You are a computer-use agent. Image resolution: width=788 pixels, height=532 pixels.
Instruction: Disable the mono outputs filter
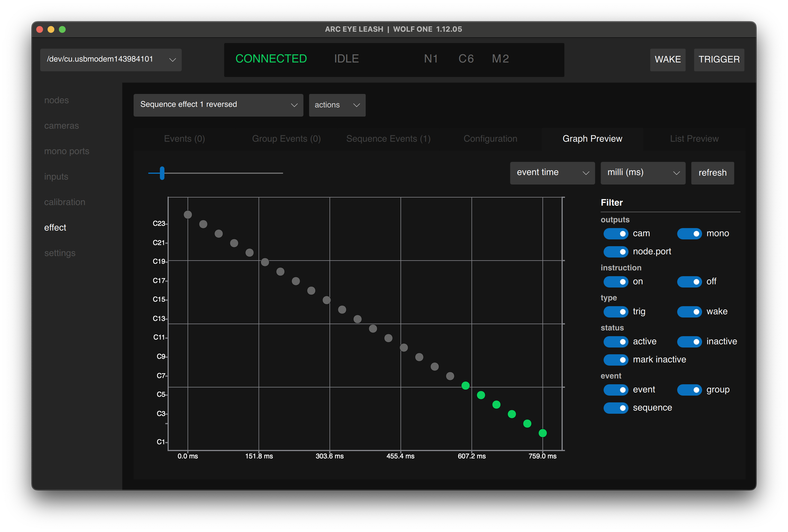pos(689,234)
